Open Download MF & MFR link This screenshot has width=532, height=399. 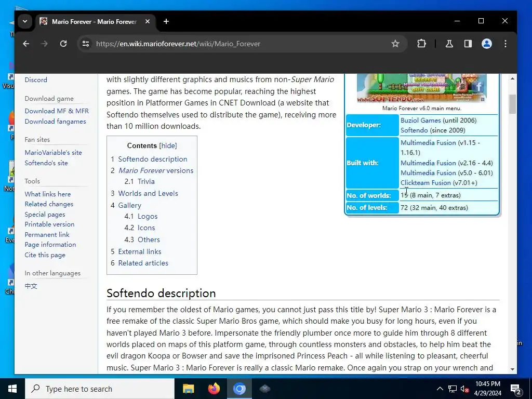(x=57, y=111)
